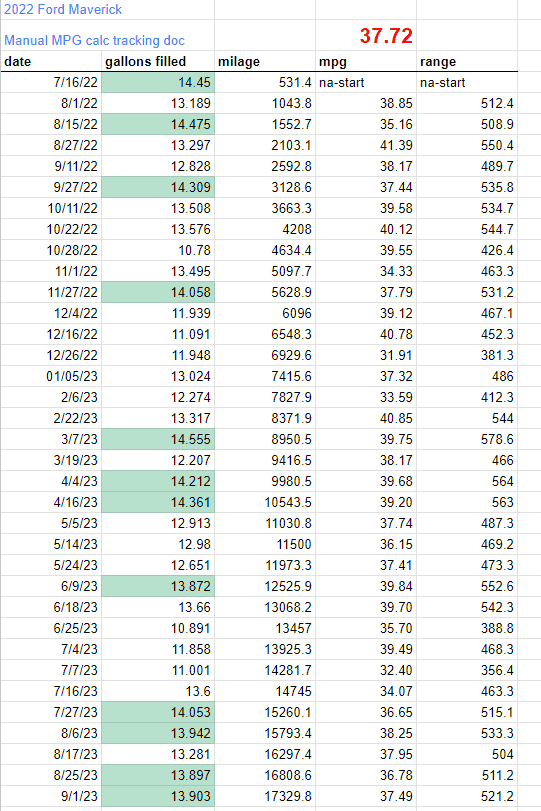Click the green 13.903 gallons cell

[158, 796]
